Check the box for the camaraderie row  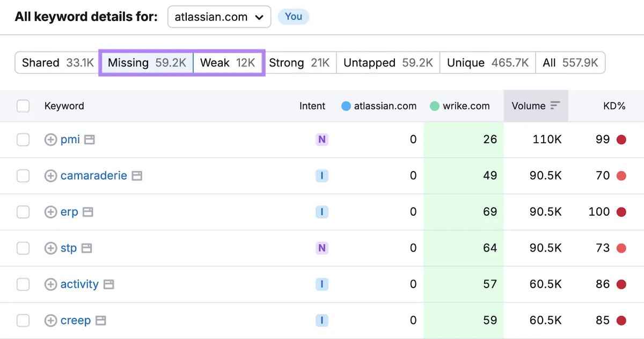pos(23,176)
